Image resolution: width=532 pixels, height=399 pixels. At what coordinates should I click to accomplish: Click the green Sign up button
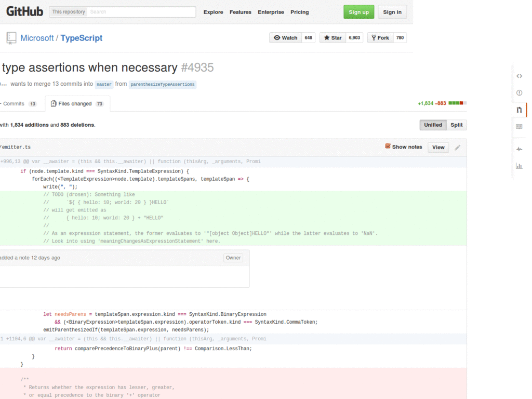coord(358,12)
